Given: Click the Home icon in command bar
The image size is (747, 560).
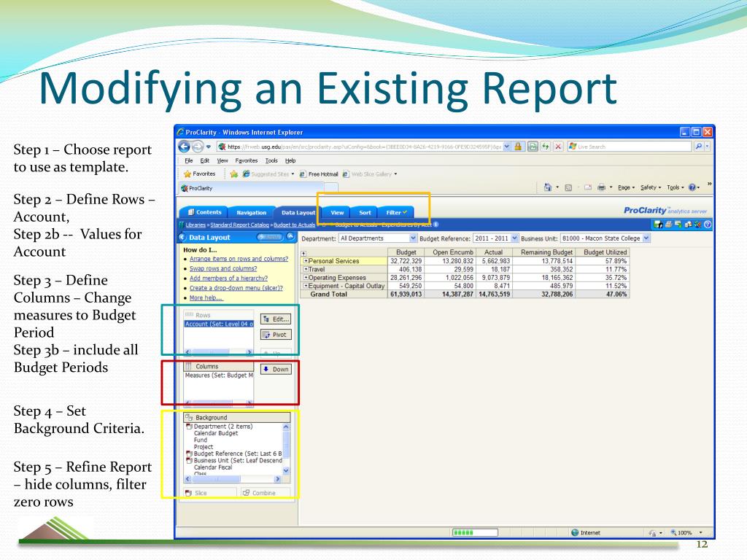Looking at the screenshot, I should point(548,187).
